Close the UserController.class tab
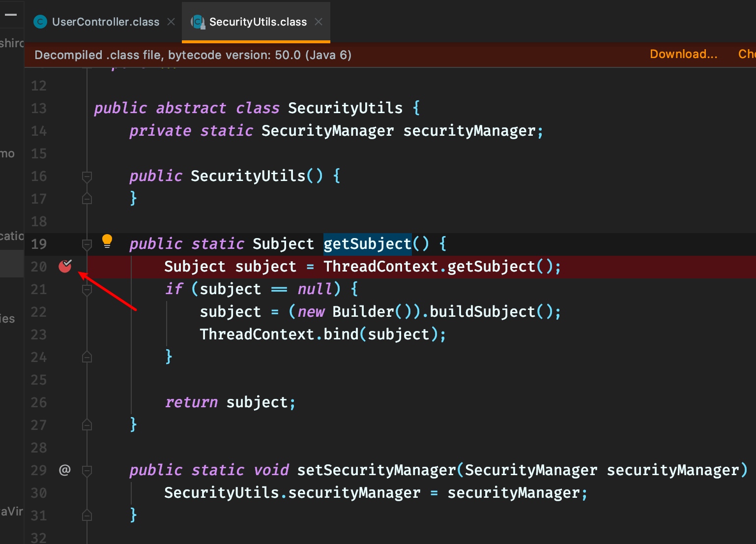This screenshot has height=544, width=756. [x=171, y=22]
